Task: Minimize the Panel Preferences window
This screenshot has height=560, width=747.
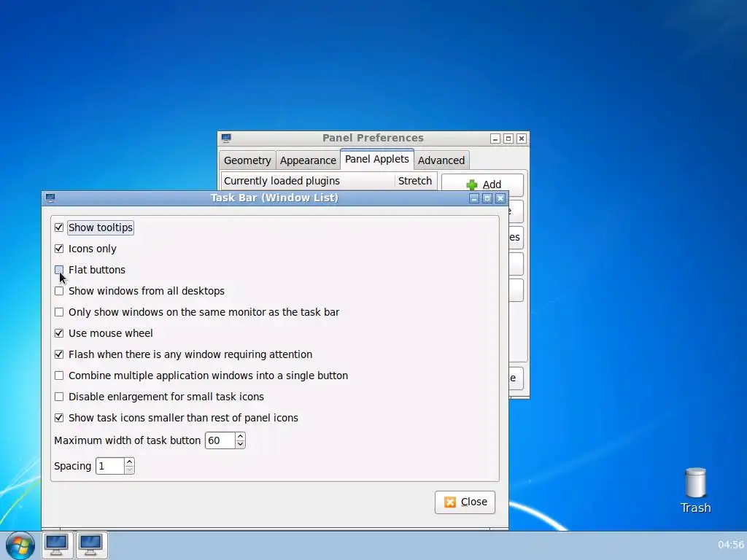Action: point(495,139)
